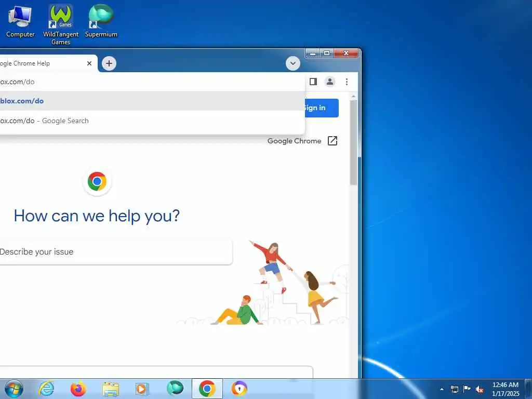
Task: Open Chrome three-dot menu
Action: [347, 82]
